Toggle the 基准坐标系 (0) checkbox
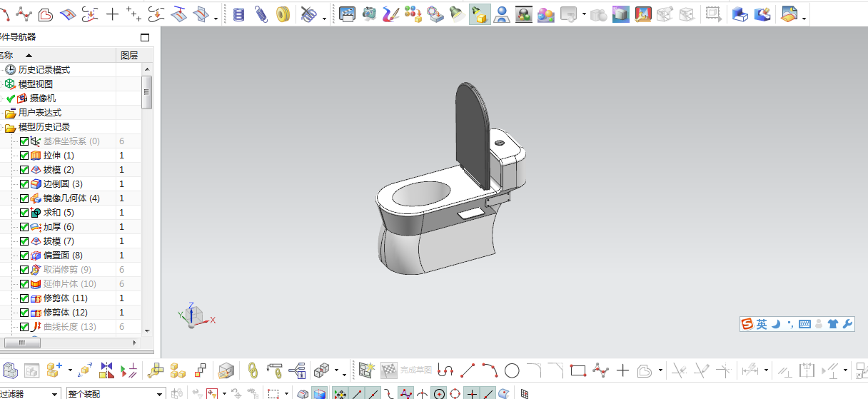Image resolution: width=868 pixels, height=399 pixels. 24,141
